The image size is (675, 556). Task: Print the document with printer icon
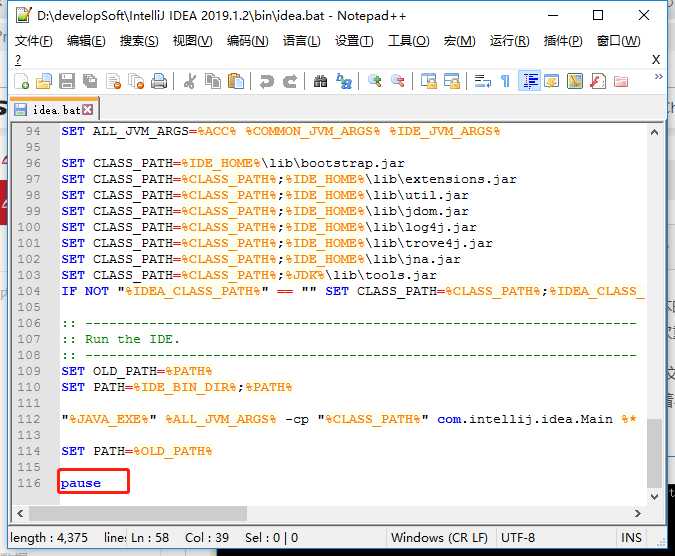(x=159, y=81)
